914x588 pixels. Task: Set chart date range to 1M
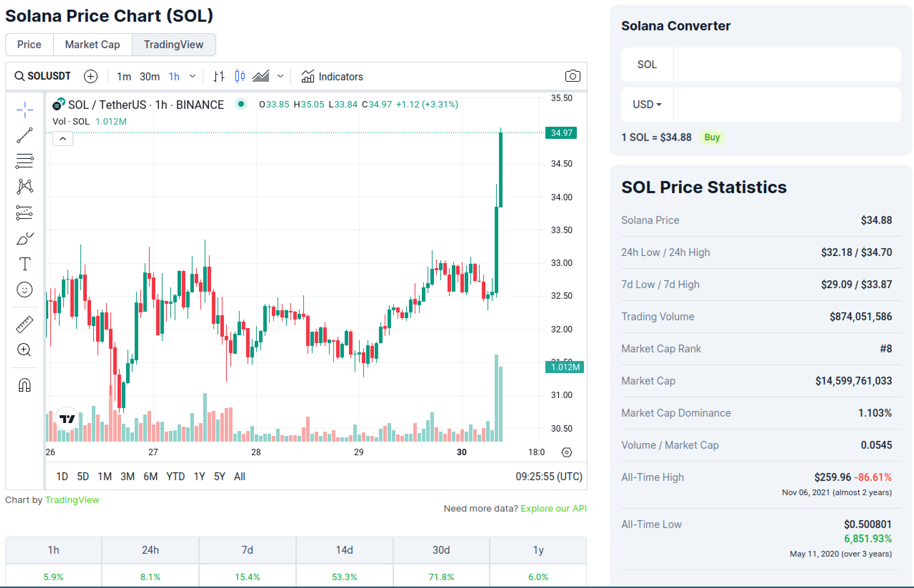104,477
